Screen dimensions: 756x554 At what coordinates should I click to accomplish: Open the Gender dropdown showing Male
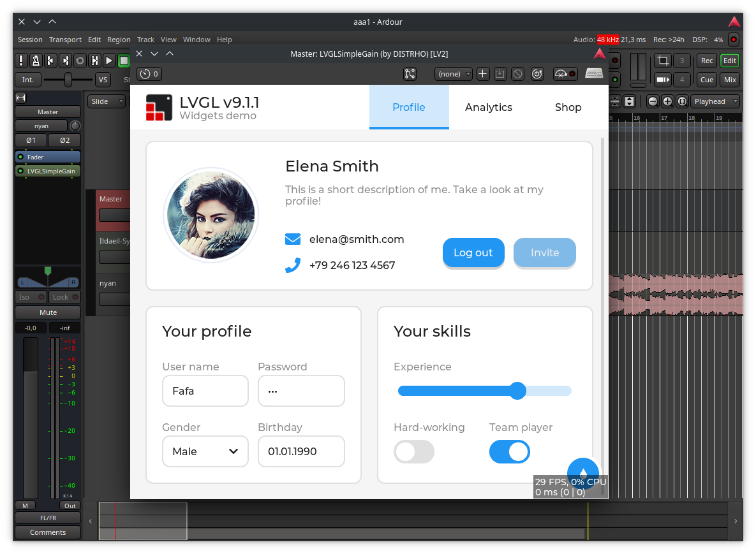205,451
